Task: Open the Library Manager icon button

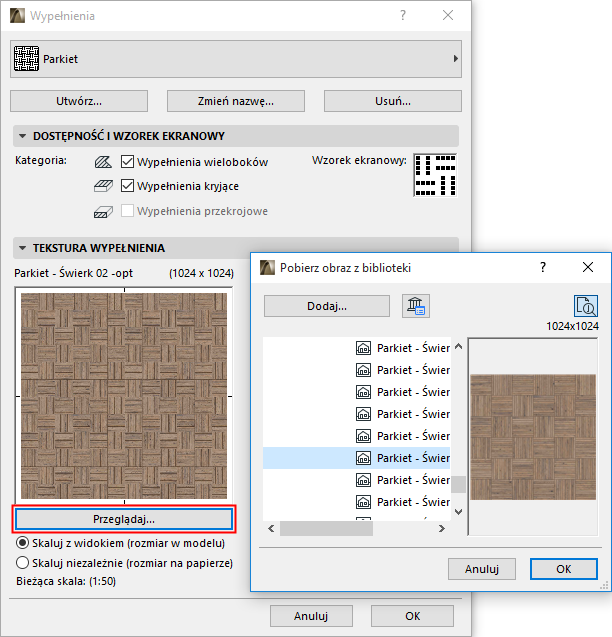Action: tap(416, 306)
